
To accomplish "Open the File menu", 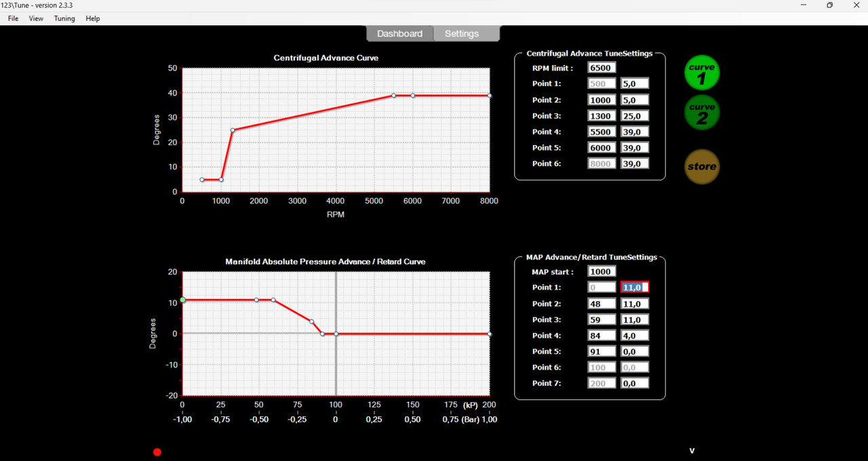I will tap(14, 18).
